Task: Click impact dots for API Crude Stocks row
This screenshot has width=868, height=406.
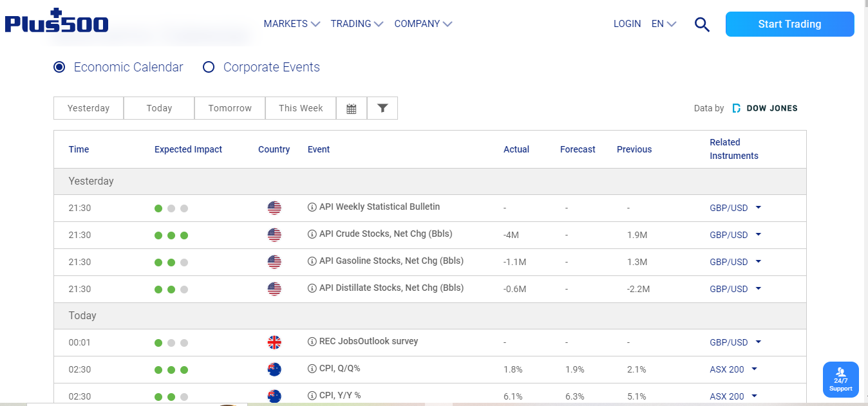Action: (x=171, y=235)
